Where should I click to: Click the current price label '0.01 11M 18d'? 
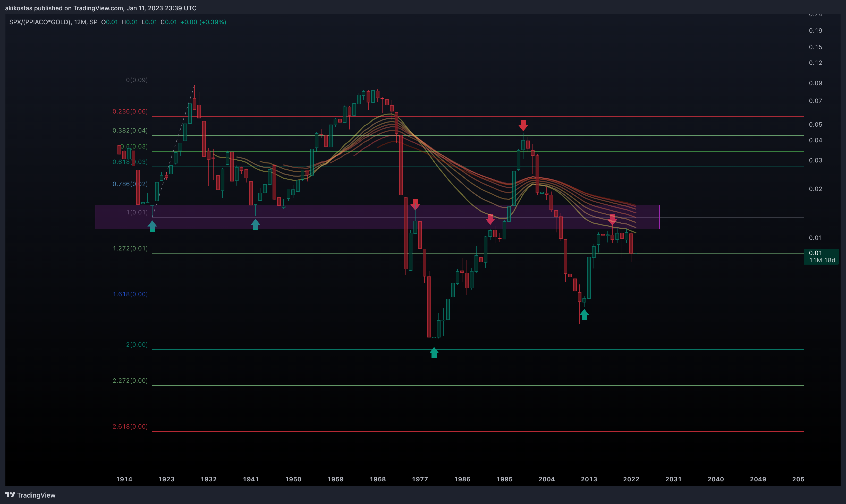pyautogui.click(x=821, y=256)
